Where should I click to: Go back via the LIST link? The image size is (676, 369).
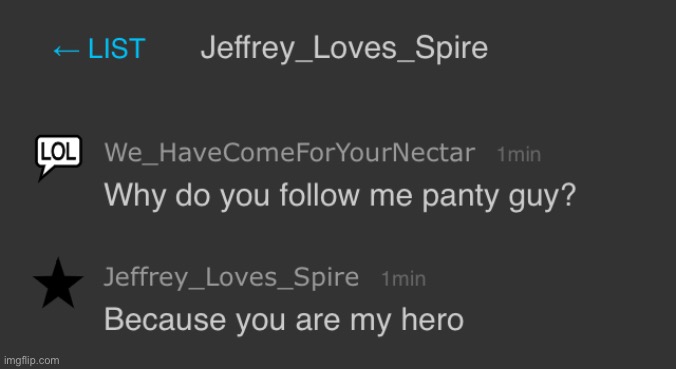click(100, 48)
